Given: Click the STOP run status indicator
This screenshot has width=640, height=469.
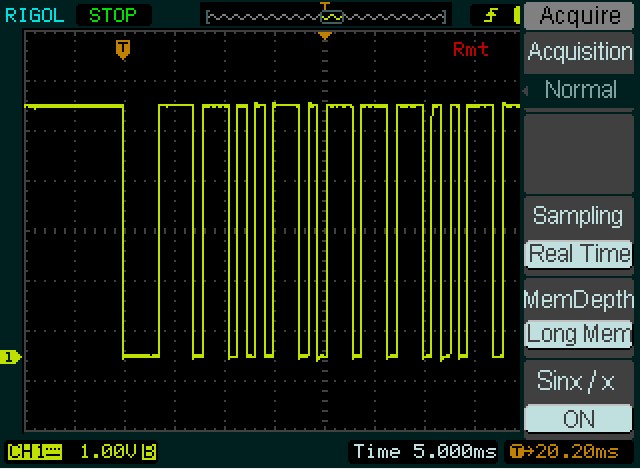Looking at the screenshot, I should pos(113,15).
